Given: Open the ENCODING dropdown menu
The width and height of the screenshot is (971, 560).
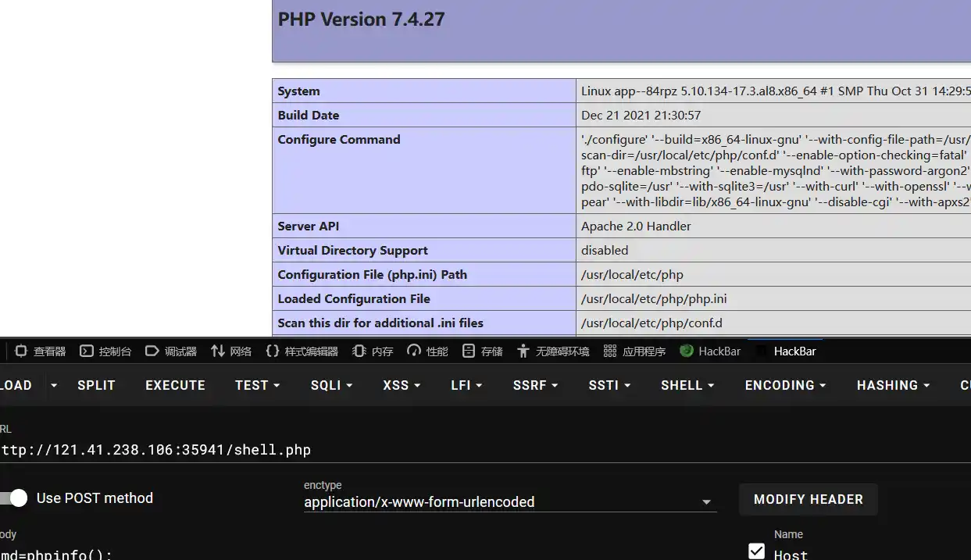Looking at the screenshot, I should tap(785, 385).
